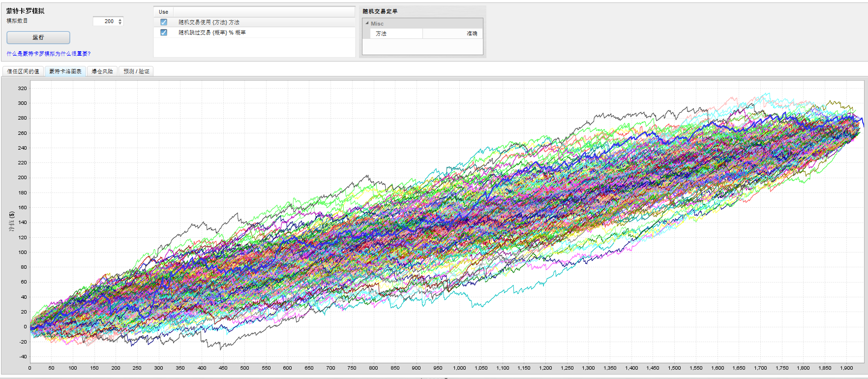Open the 爆仓风险 tab
This screenshot has height=379, width=868.
[102, 71]
